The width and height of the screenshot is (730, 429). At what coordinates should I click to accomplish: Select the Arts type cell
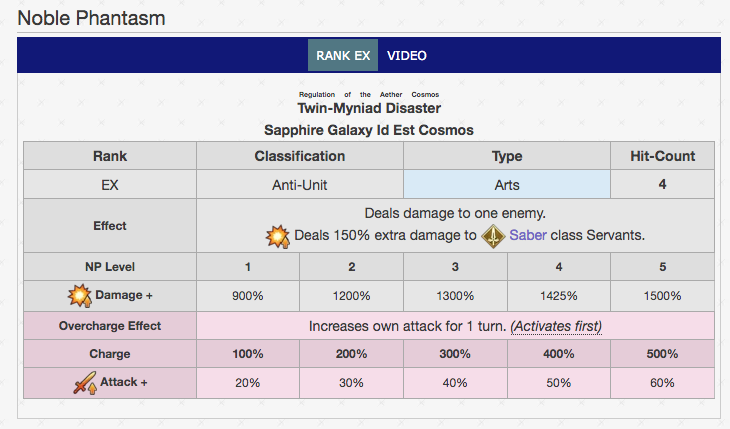tap(507, 185)
